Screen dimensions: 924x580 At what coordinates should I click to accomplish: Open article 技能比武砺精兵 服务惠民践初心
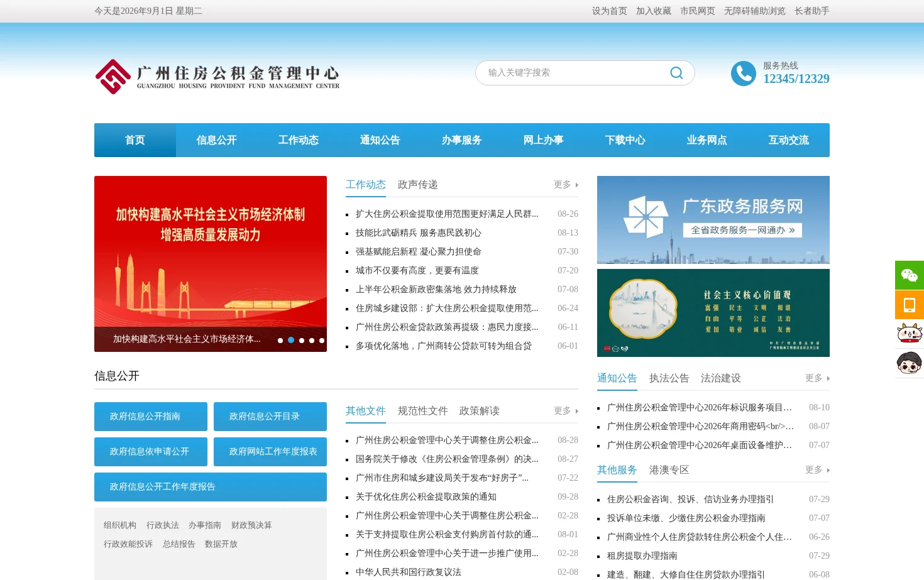pyautogui.click(x=419, y=233)
